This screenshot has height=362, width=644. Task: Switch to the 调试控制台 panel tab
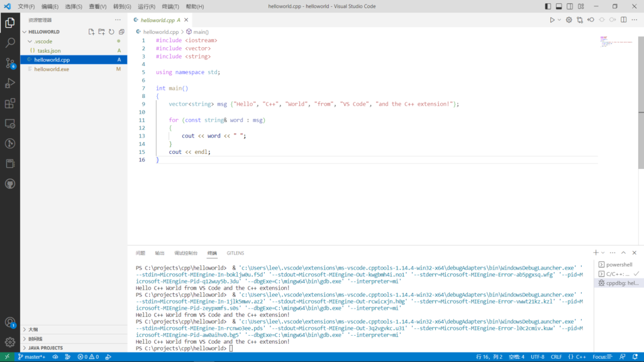[x=186, y=253]
